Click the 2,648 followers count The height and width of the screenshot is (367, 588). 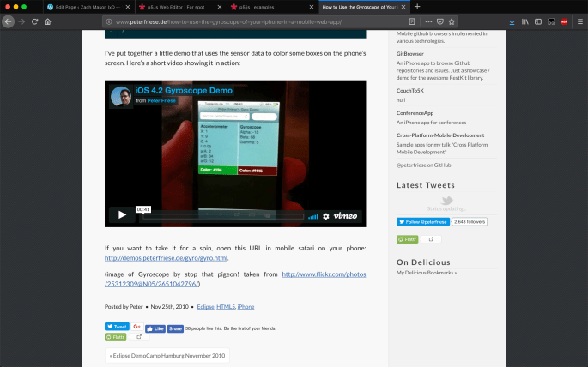point(470,222)
